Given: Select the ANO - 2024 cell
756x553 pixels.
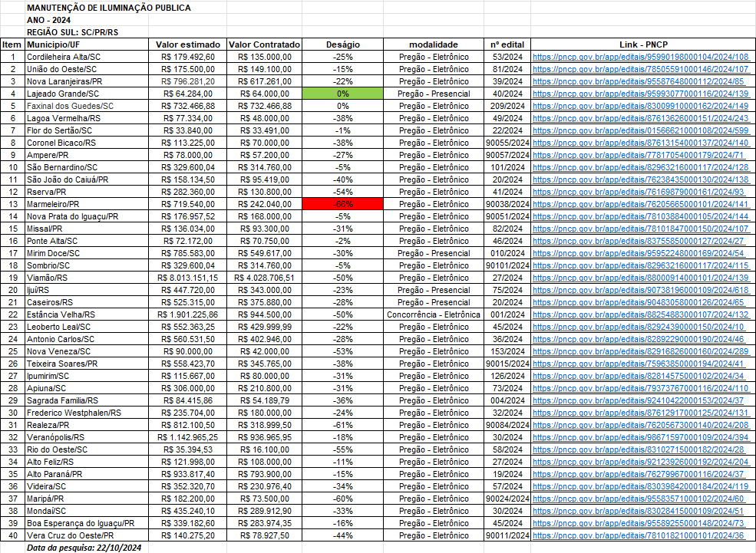Looking at the screenshot, I should coord(48,20).
